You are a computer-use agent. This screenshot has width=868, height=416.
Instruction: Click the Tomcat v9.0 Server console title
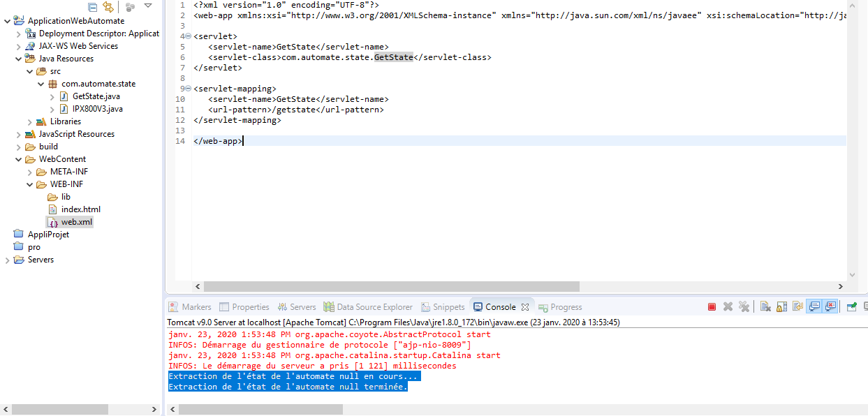pos(393,322)
